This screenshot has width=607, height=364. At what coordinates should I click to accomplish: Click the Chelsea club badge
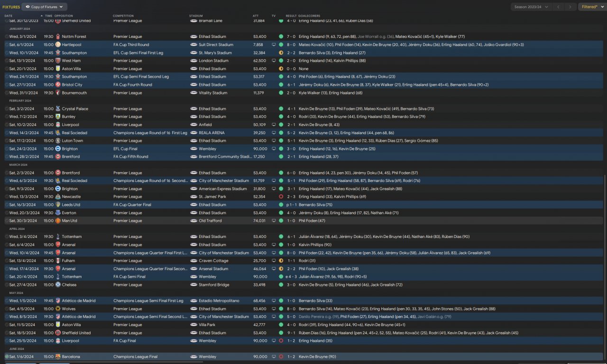[x=58, y=285]
